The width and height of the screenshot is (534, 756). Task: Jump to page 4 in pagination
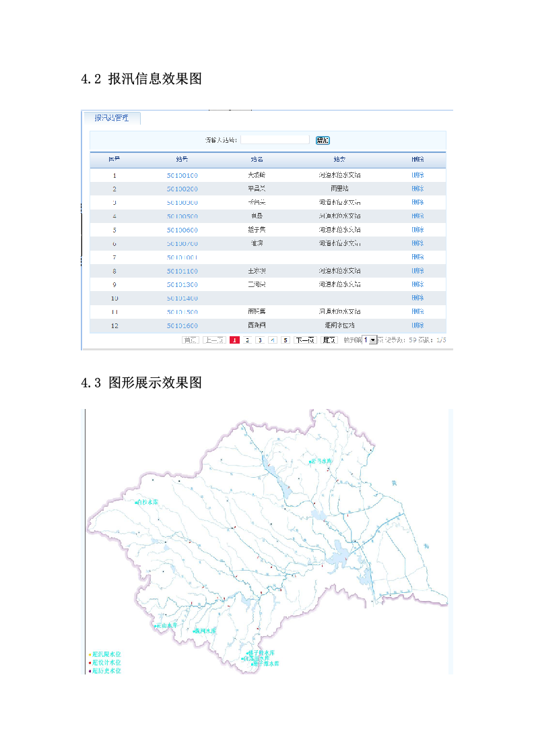coord(273,340)
